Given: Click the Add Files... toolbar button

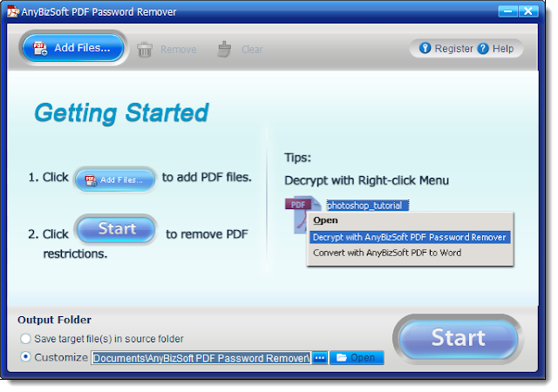Looking at the screenshot, I should [73, 48].
